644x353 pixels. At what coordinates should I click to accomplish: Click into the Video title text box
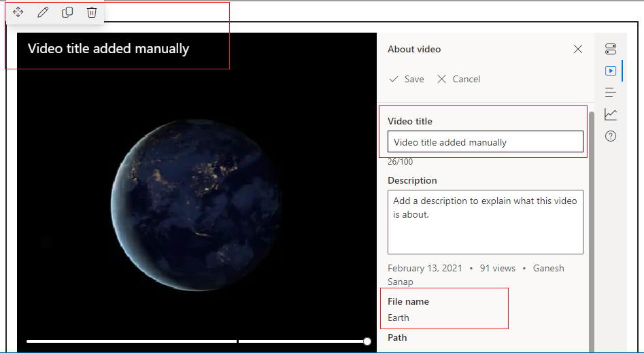point(486,141)
